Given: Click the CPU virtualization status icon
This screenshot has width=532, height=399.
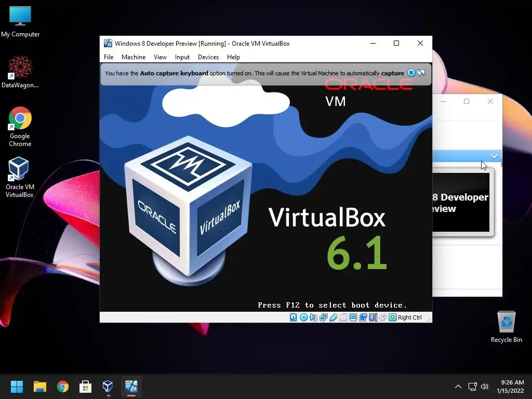Looking at the screenshot, I should click(373, 317).
